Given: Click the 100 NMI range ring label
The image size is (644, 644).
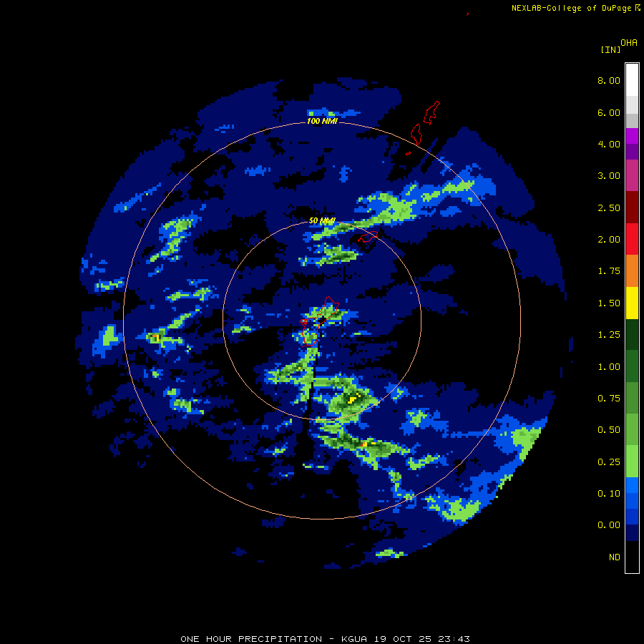Looking at the screenshot, I should point(322,121).
